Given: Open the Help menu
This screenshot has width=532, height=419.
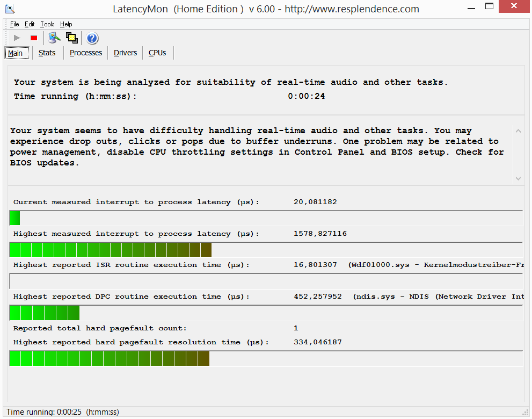Looking at the screenshot, I should click(x=66, y=24).
